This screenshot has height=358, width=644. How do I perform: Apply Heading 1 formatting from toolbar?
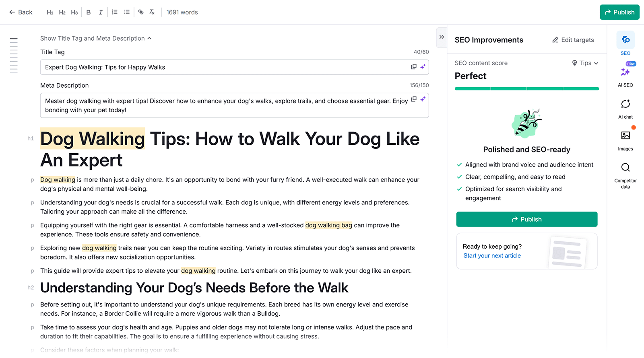pos(50,12)
